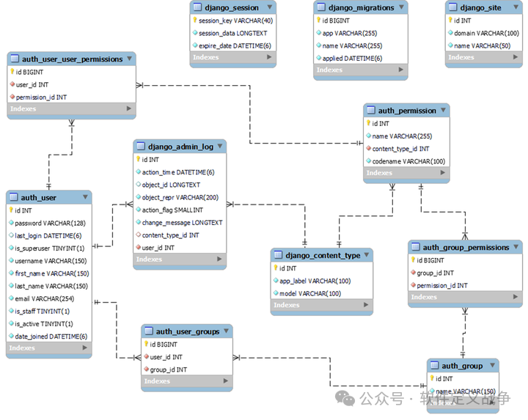The width and height of the screenshot is (528, 420).
Task: Click diamond icon beside codename VARCHAR(100)
Action: click(x=369, y=161)
